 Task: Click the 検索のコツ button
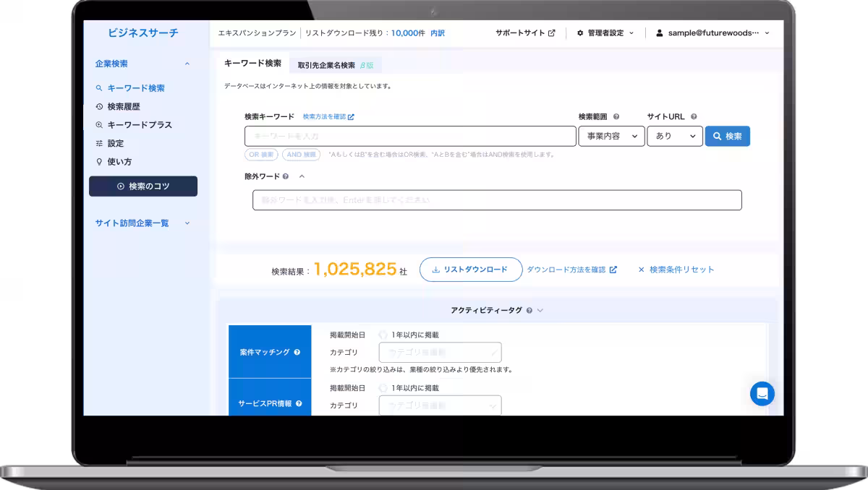[143, 186]
